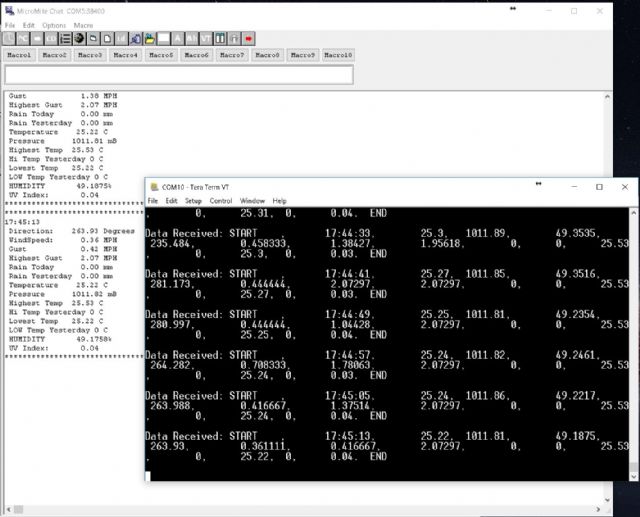This screenshot has width=640, height=517.
Task: Click the command text input field
Action: (178, 75)
